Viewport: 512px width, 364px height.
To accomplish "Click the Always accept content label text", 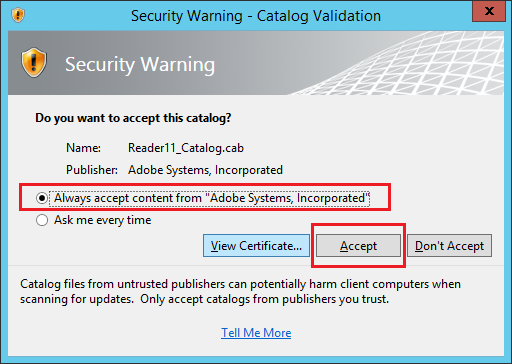I will (x=211, y=198).
